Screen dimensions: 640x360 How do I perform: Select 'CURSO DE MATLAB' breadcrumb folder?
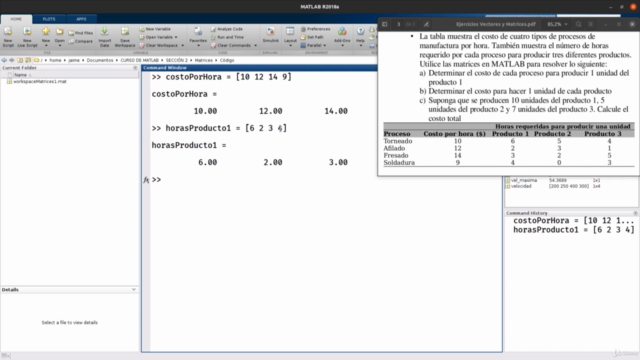pyautogui.click(x=140, y=60)
